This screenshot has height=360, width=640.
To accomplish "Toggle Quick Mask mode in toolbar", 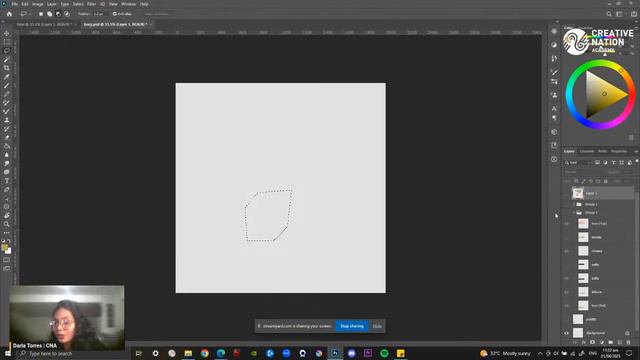I will [x=7, y=260].
